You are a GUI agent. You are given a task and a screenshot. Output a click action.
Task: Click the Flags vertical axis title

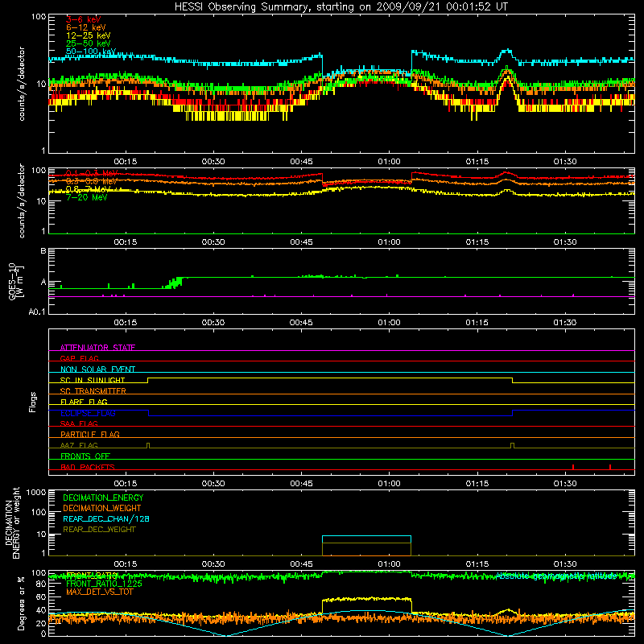[x=32, y=402]
